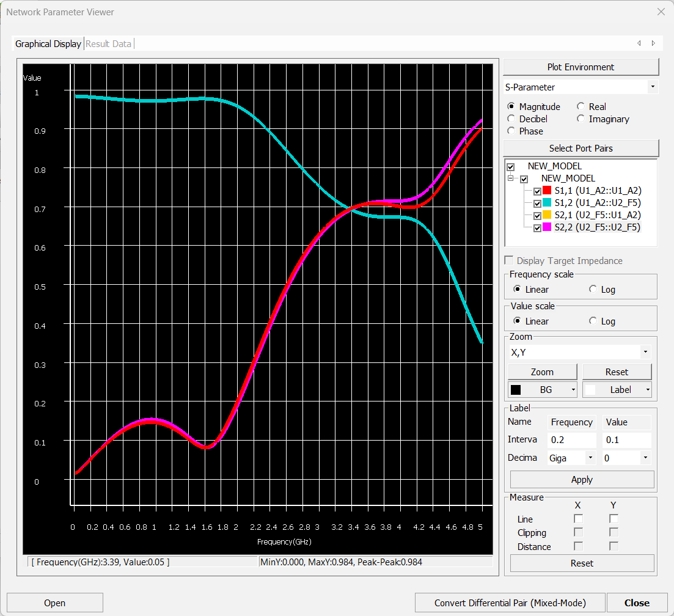Screen dimensions: 674x616
Task: Uncheck the S1,2 port pair checkbox
Action: pyautogui.click(x=537, y=204)
